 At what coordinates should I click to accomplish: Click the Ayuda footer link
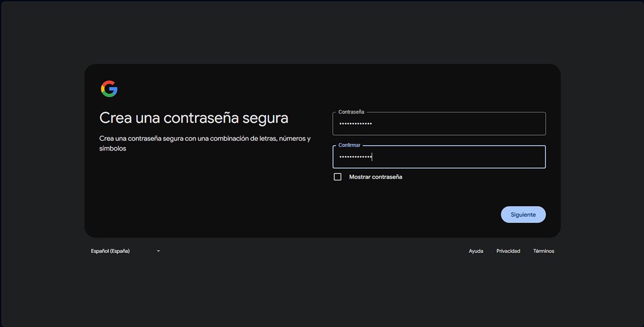click(x=475, y=251)
